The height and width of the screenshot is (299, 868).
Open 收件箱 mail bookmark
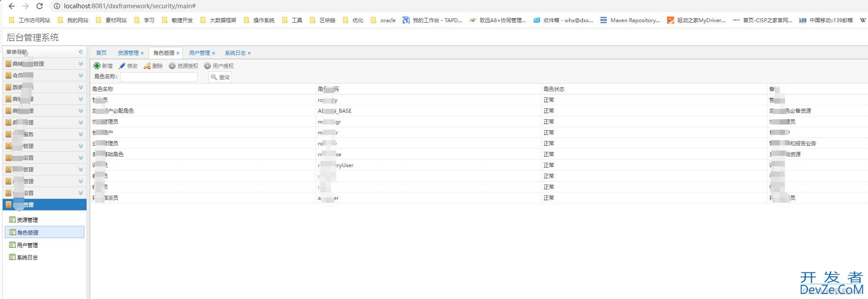click(563, 20)
